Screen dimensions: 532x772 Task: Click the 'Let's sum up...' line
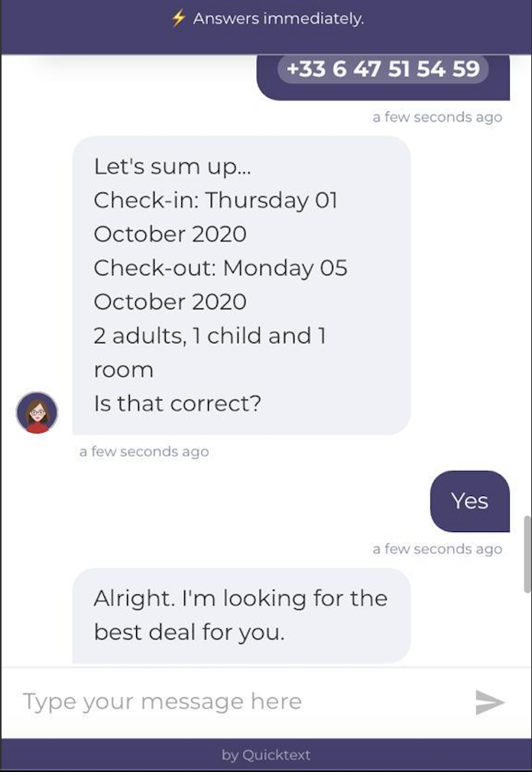[x=172, y=167]
